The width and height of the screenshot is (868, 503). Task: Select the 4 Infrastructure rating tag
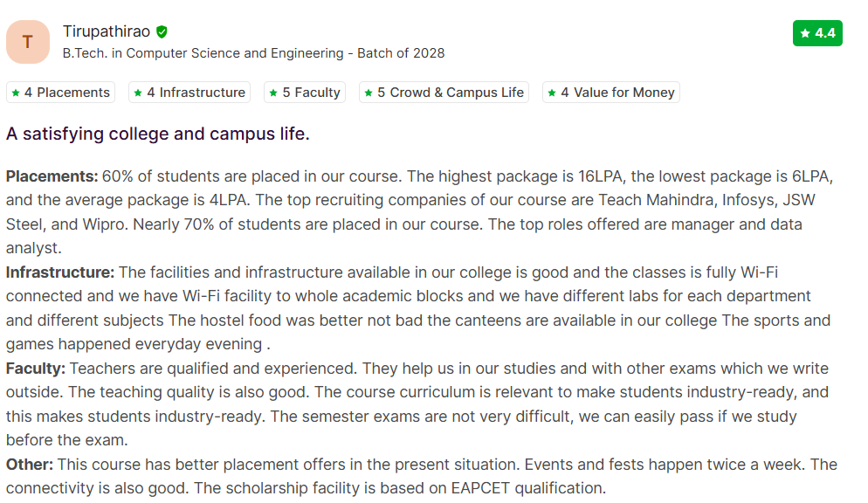coord(189,93)
